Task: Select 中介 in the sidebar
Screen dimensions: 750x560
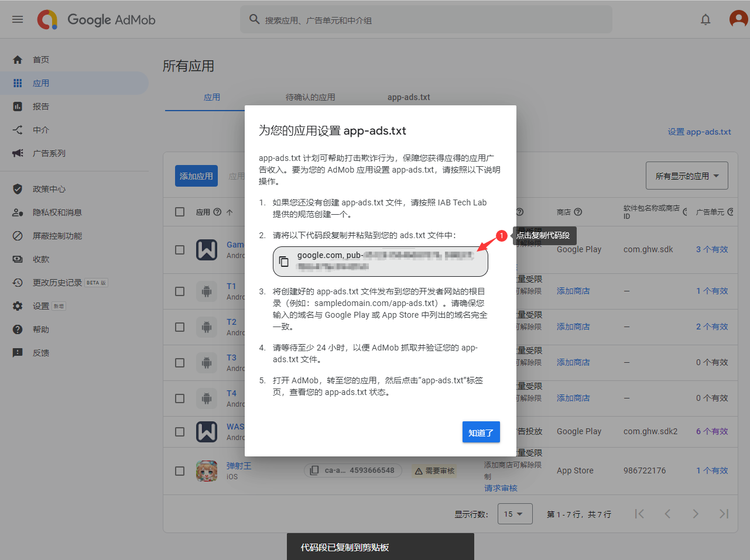Action: click(x=41, y=130)
